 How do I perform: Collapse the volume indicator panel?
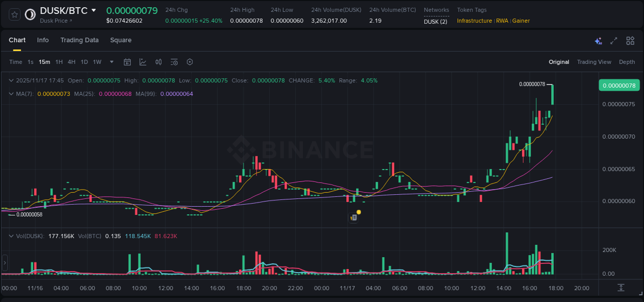[x=11, y=236]
